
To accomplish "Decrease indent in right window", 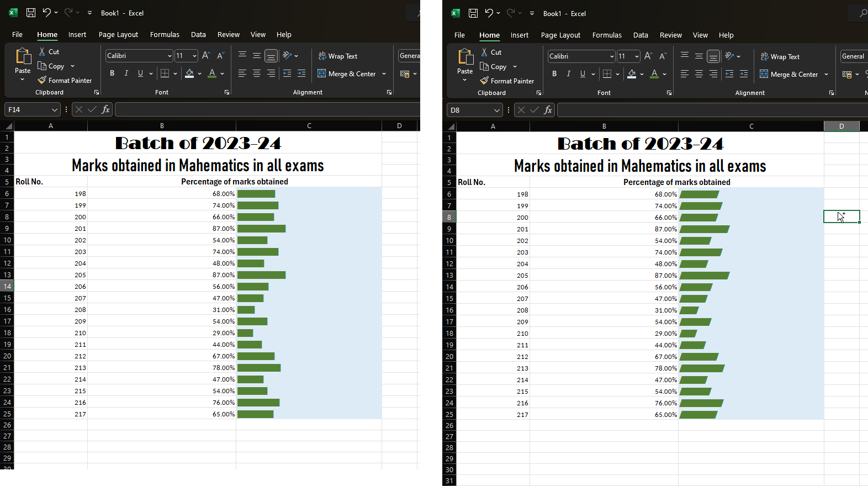I will (x=729, y=73).
